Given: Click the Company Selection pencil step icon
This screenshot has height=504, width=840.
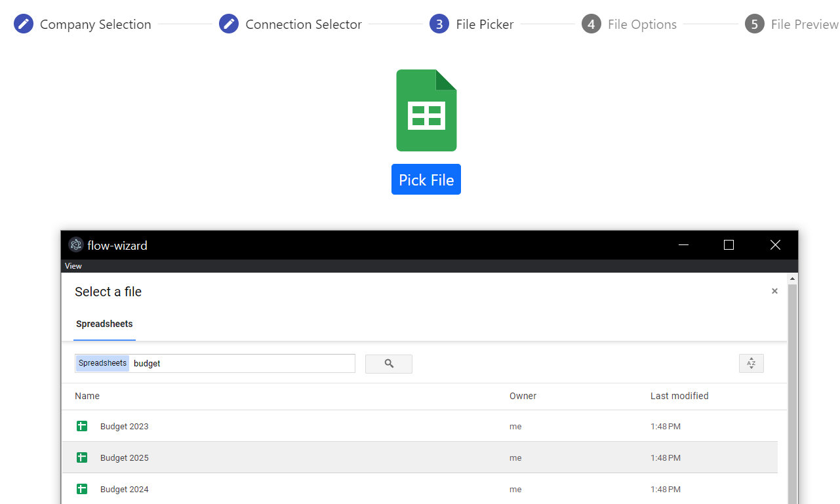Looking at the screenshot, I should pyautogui.click(x=24, y=24).
